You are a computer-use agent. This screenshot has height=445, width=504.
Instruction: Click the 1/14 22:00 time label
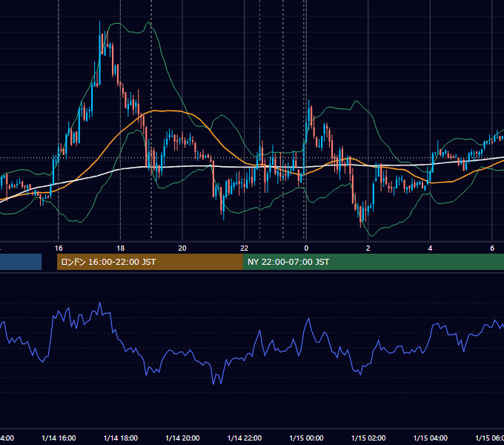(x=245, y=438)
